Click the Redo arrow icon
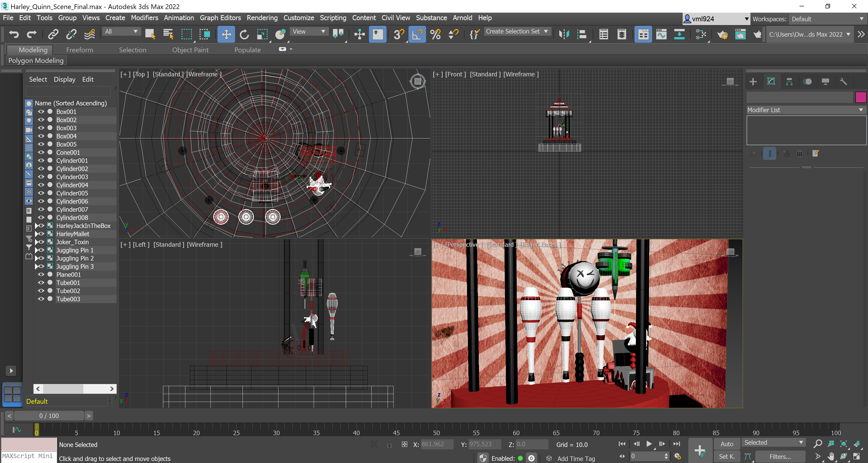This screenshot has height=463, width=868. click(32, 34)
